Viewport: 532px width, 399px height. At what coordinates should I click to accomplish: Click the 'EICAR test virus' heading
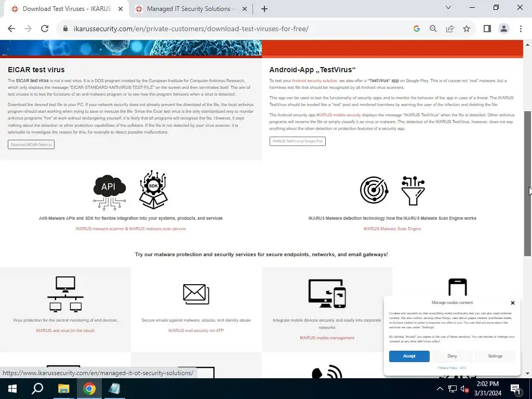[36, 70]
